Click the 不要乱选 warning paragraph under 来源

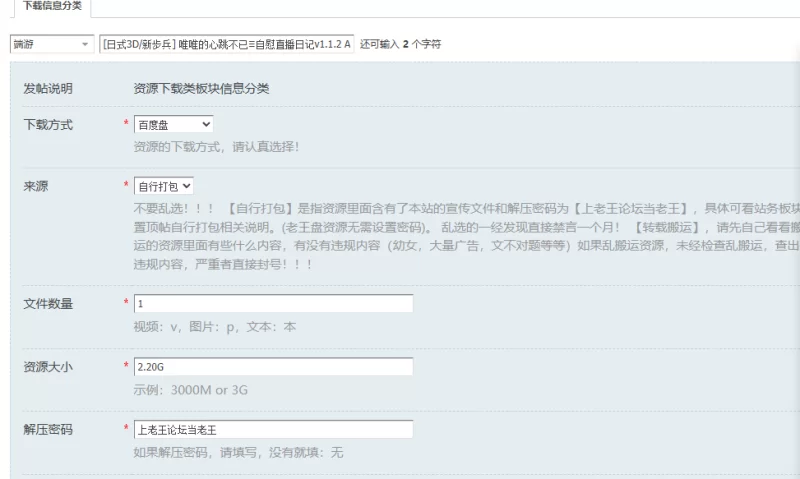pyautogui.click(x=466, y=236)
